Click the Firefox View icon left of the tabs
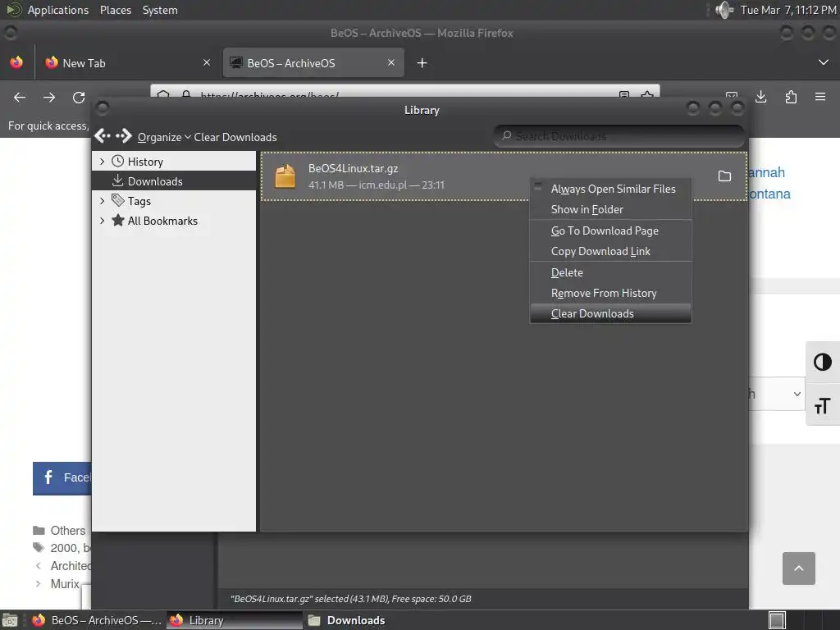Viewport: 840px width, 630px height. [16, 62]
